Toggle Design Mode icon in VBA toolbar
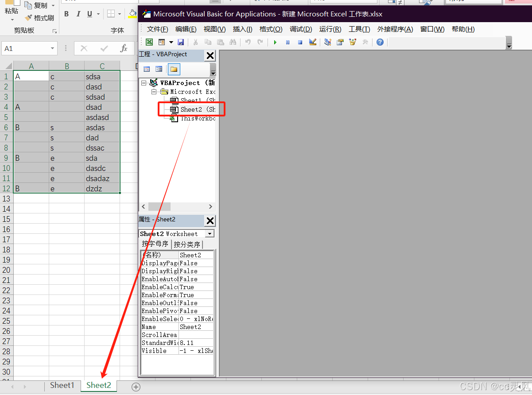 pyautogui.click(x=313, y=42)
